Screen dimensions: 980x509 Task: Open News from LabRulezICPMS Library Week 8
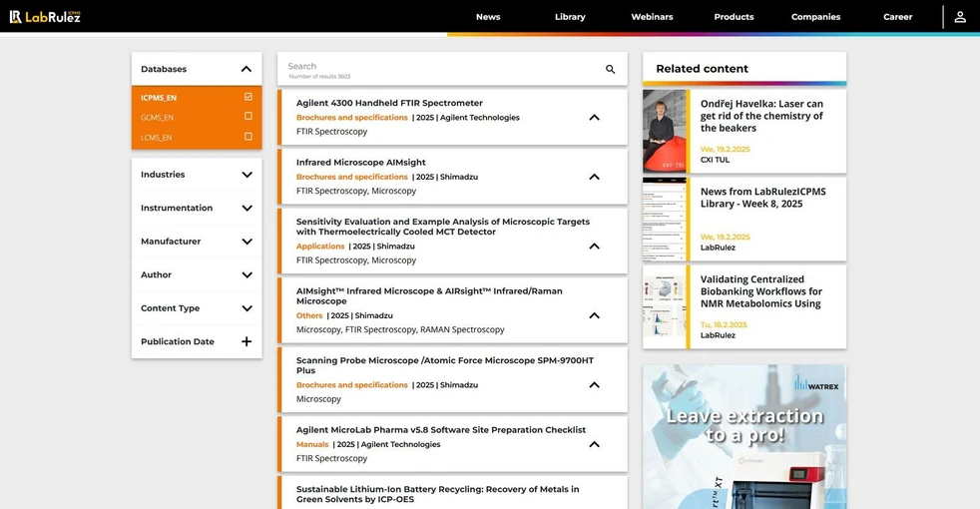(762, 198)
